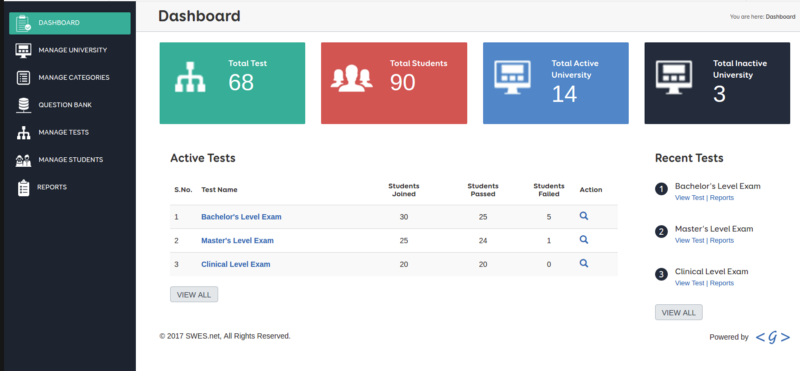
Task: Click the Total Test count 68
Action: (241, 83)
